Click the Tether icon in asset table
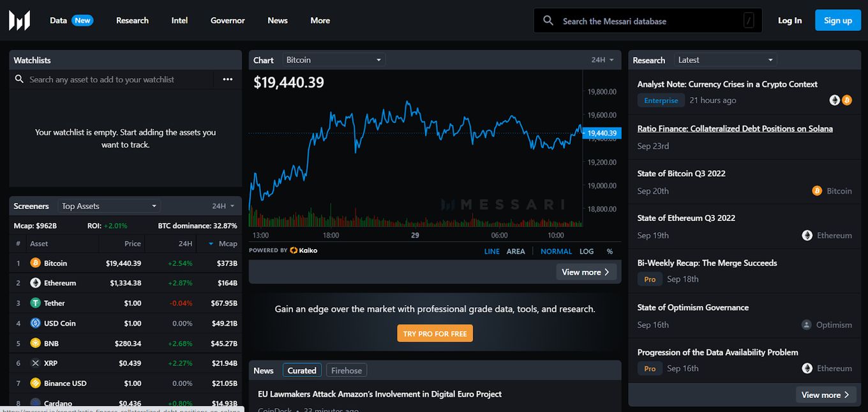This screenshot has height=412, width=868. [x=36, y=303]
